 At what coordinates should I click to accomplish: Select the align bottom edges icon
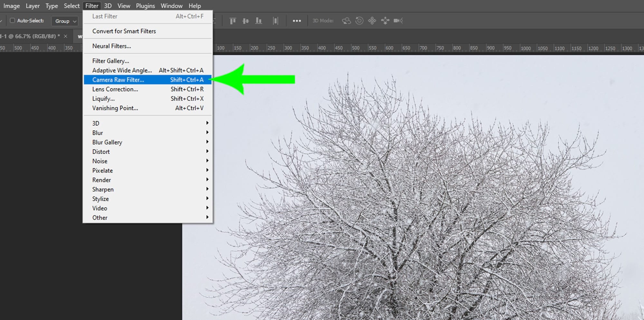click(258, 21)
